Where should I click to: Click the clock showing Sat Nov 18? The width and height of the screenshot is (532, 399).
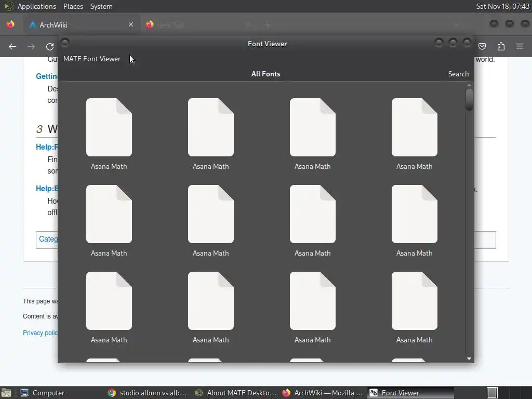click(x=502, y=6)
